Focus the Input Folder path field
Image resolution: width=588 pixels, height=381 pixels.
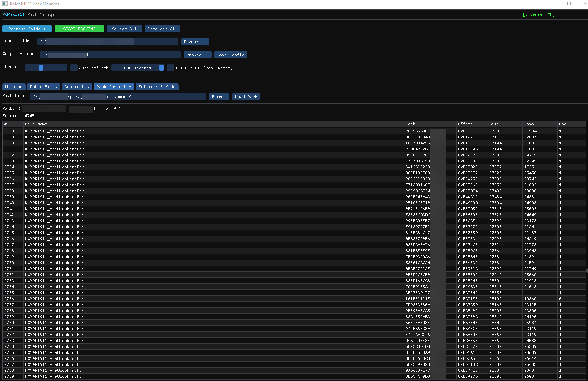108,42
